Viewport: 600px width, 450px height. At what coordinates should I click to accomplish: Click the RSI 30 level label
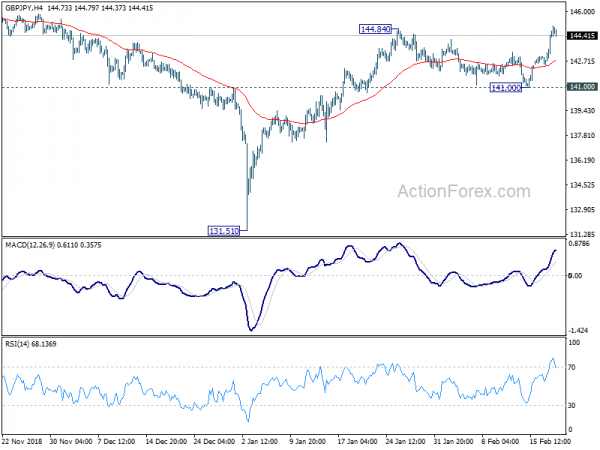point(571,405)
